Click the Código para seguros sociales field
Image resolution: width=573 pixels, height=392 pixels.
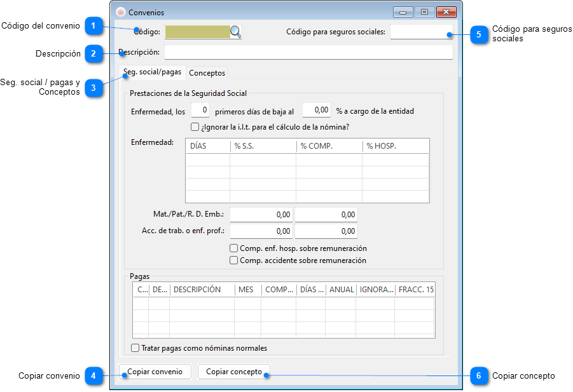pos(420,32)
